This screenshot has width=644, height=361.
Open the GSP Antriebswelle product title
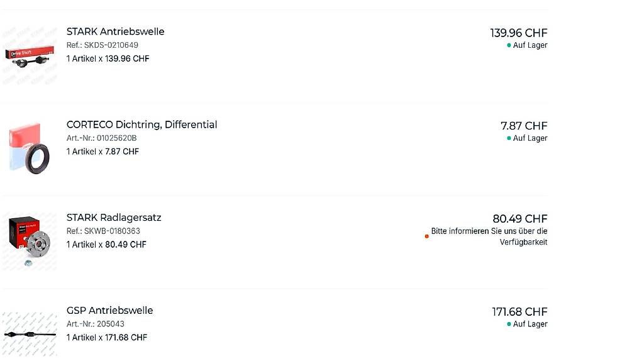(x=109, y=310)
